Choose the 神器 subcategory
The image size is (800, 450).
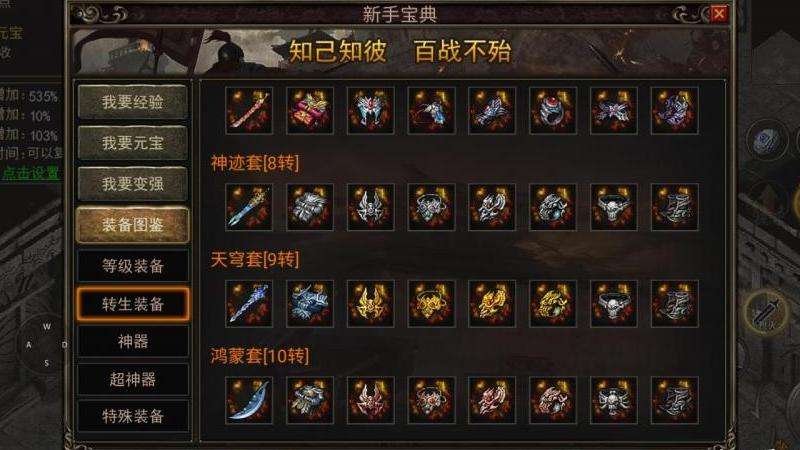coord(133,341)
